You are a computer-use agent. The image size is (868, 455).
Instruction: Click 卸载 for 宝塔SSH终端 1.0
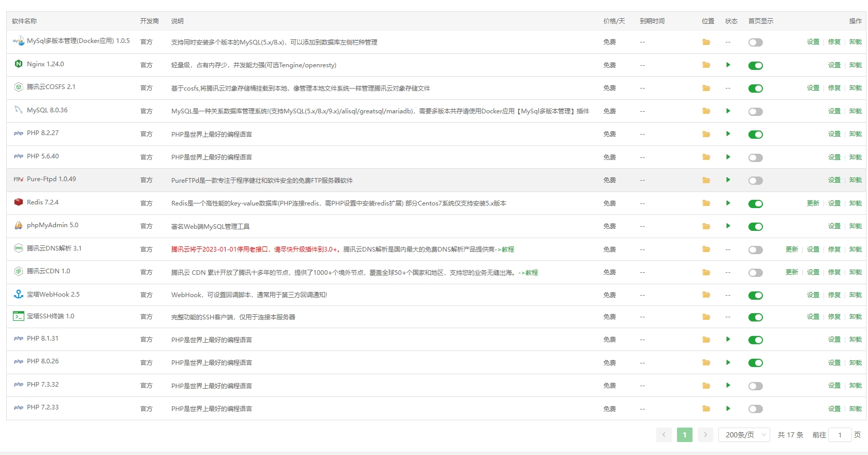(x=856, y=317)
